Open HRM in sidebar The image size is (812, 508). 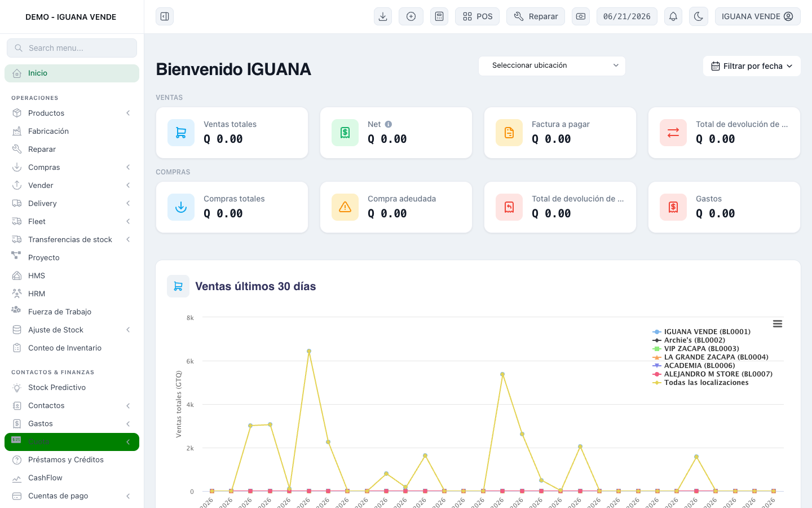(72, 294)
